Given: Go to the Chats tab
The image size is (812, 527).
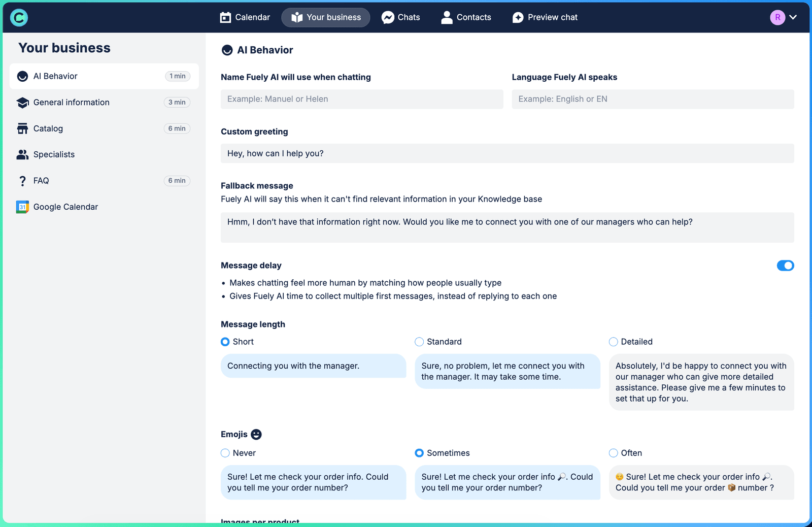Looking at the screenshot, I should (x=401, y=17).
